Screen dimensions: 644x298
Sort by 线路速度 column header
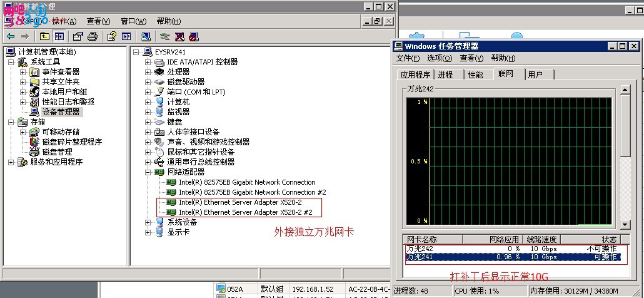[541, 240]
